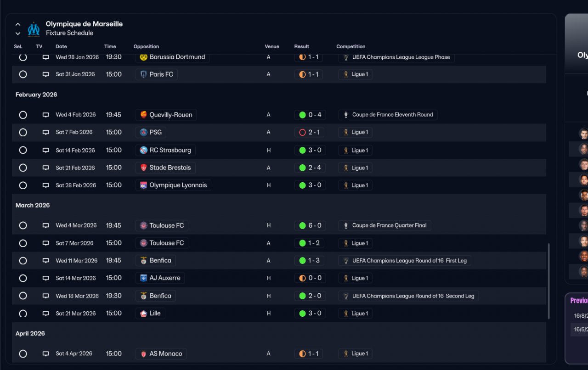
Task: Click the down chevron beside Fixture Schedule
Action: (x=18, y=34)
